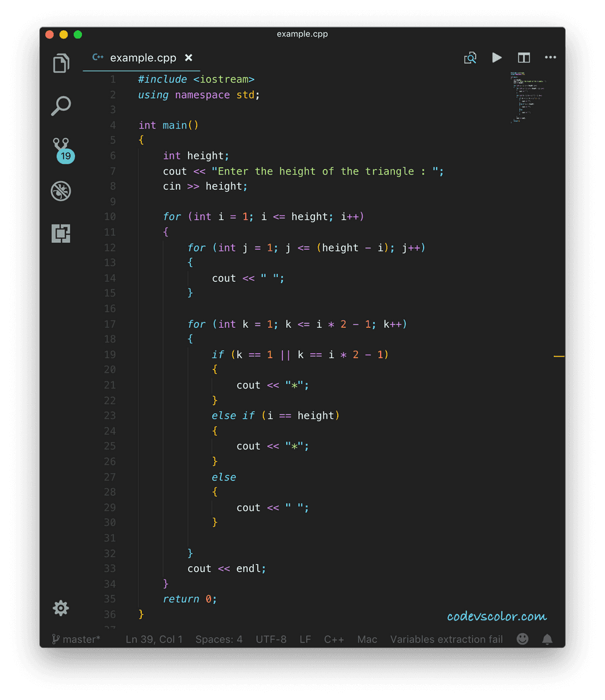Click the split editor icon

click(x=524, y=58)
